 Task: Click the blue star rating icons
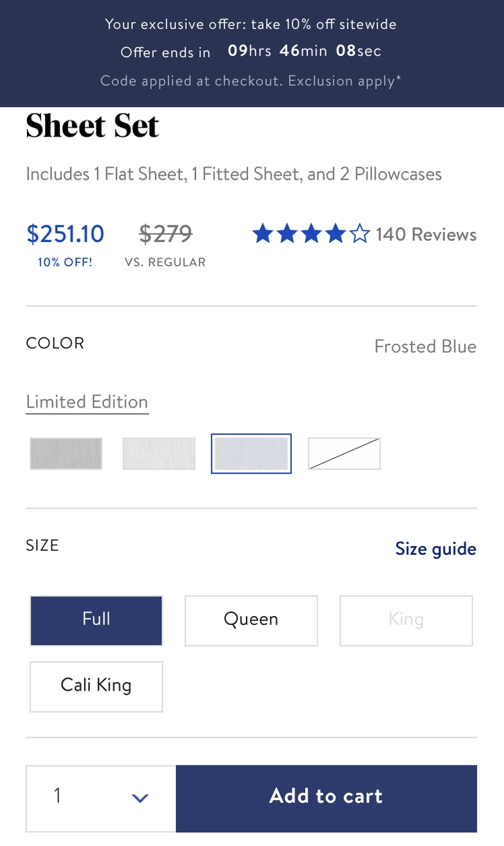point(300,235)
